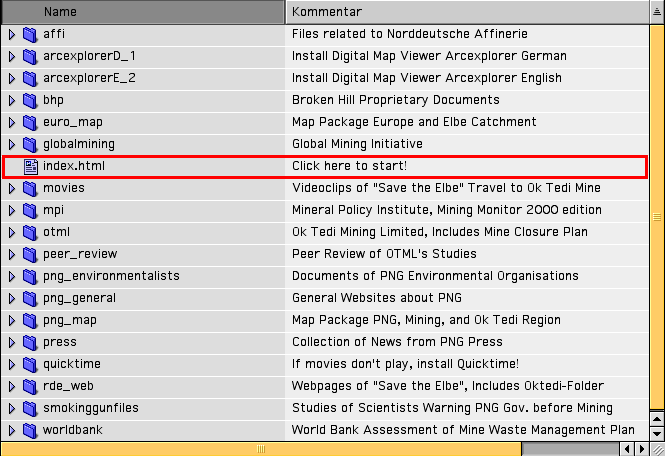The image size is (665, 456).
Task: Click the smokinggunfiles folder icon
Action: 30,408
